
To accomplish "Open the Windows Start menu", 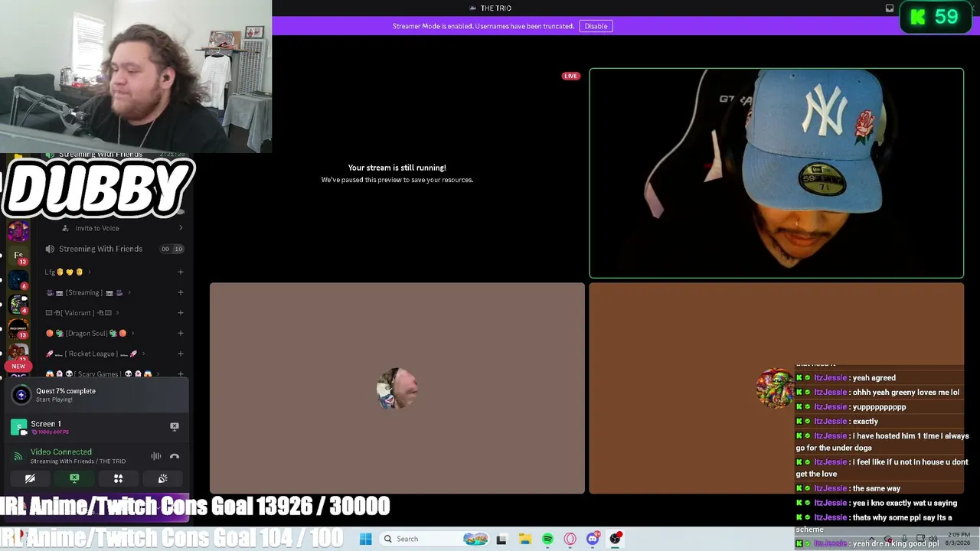I will (x=366, y=539).
